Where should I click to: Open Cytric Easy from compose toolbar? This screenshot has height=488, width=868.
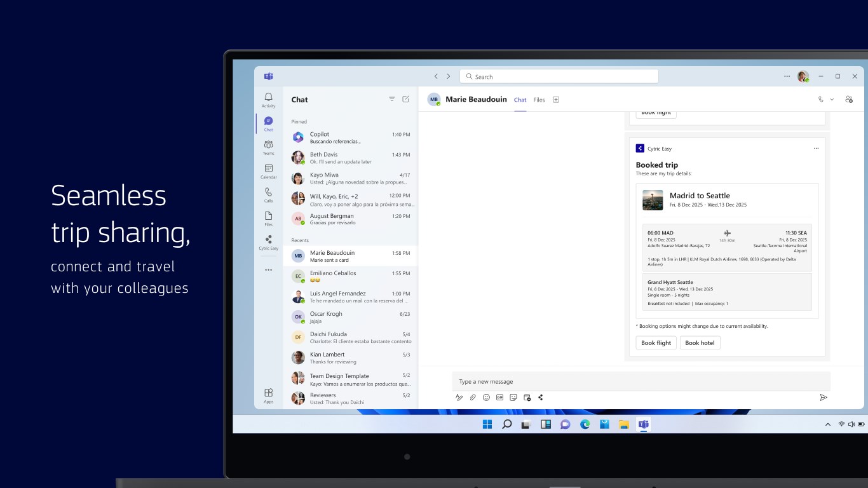click(x=541, y=397)
